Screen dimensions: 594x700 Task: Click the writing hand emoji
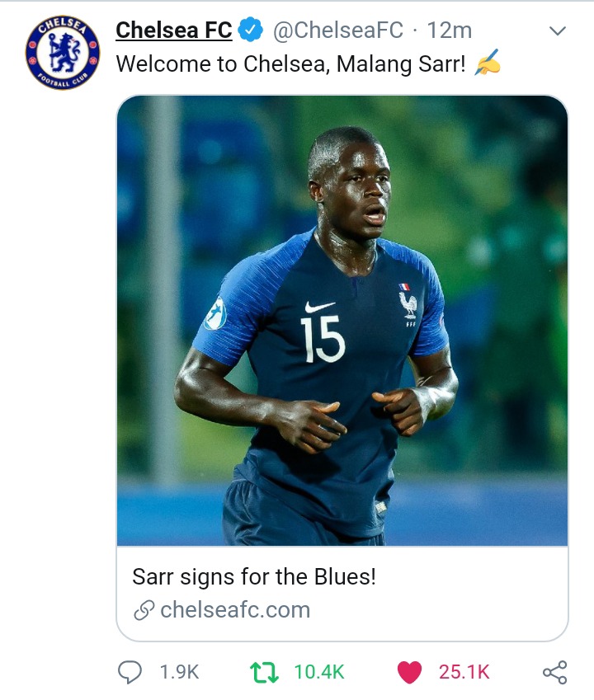click(x=488, y=63)
